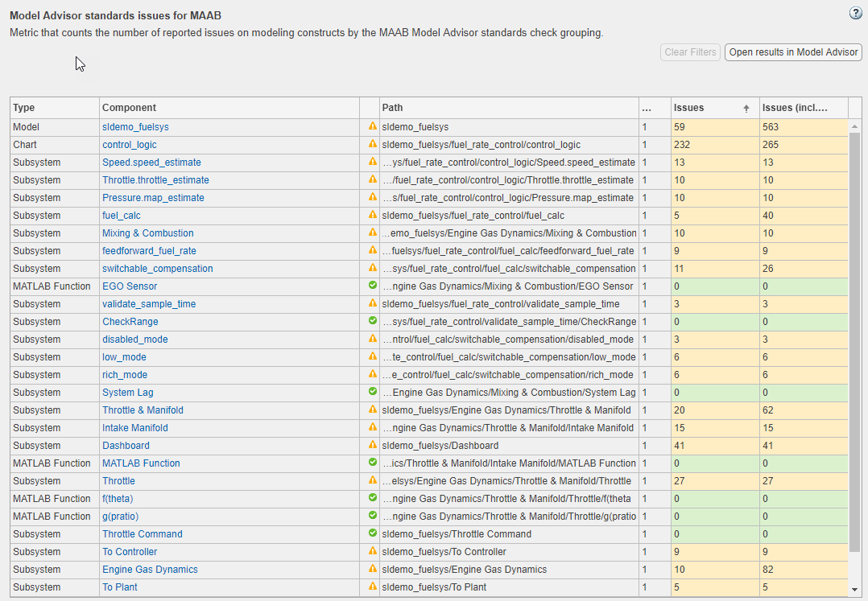Click green check icon beside CheckRange
The height and width of the screenshot is (601, 868).
[372, 321]
